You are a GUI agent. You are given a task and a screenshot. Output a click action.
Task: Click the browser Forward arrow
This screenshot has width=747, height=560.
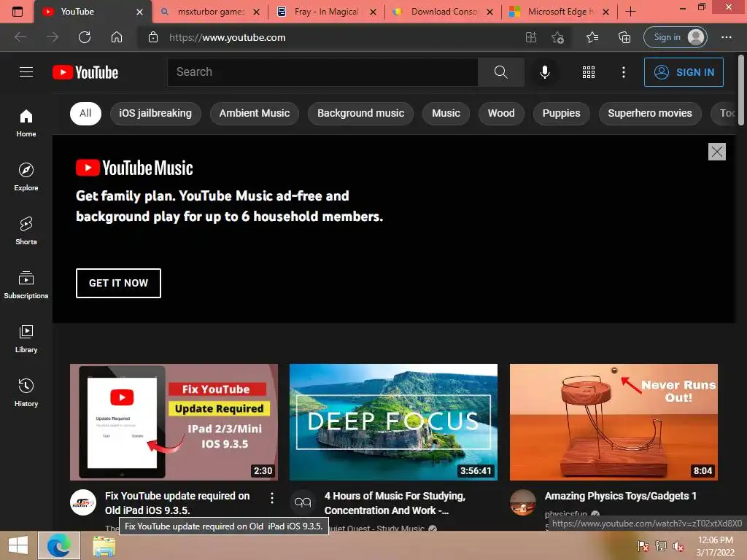coord(53,37)
